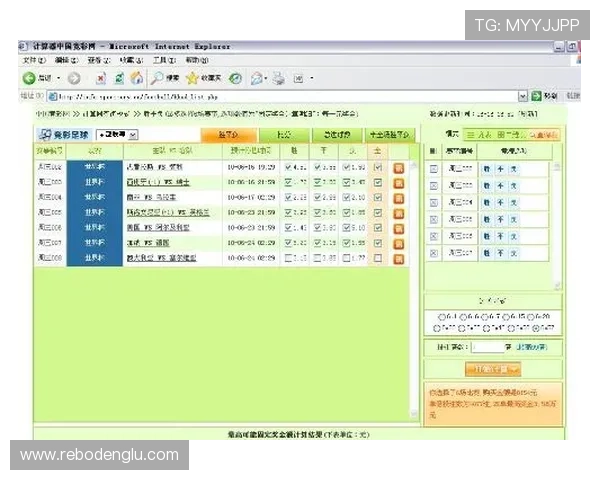The width and height of the screenshot is (600, 480).
Task: Select the orange active tab above the match table
Action: point(228,135)
